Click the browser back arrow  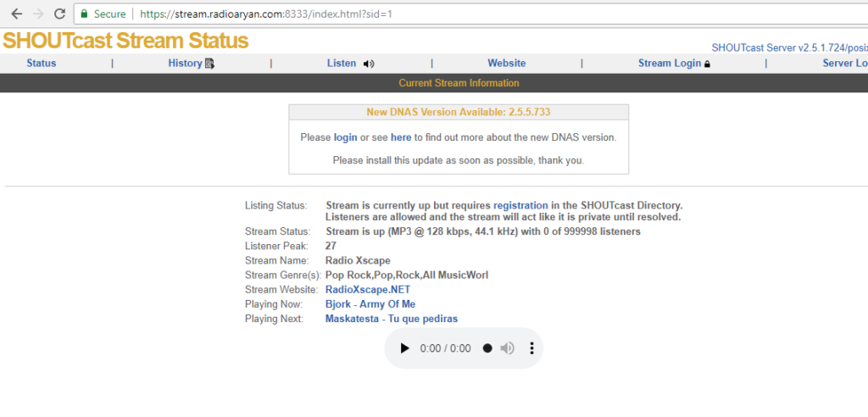click(x=16, y=14)
